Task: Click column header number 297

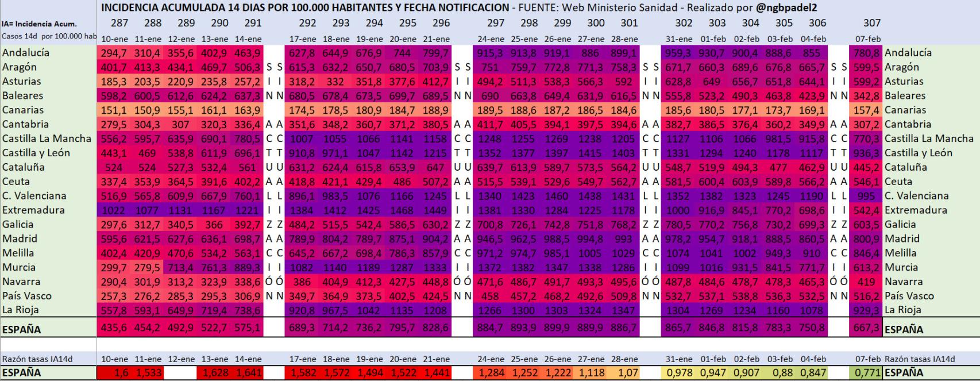Action: tap(495, 23)
